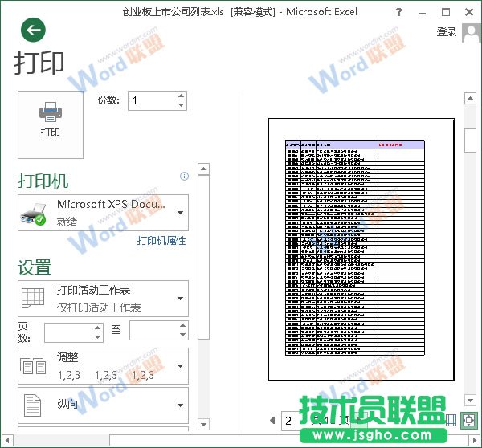Open Printer Properties (打印机属性) link
Screen dimensions: 482x448
tap(161, 241)
